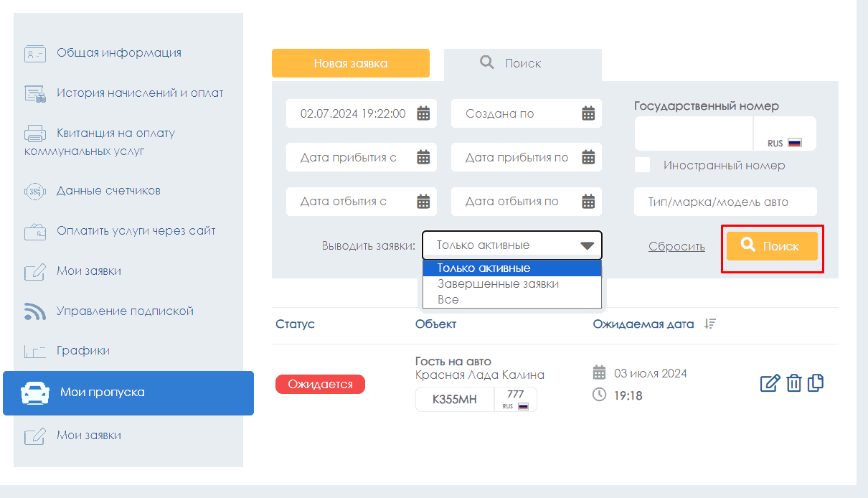Screen dimensions: 868x498
Task: Open calendar icon of the 02.07.2024 date field
Action: [x=423, y=113]
